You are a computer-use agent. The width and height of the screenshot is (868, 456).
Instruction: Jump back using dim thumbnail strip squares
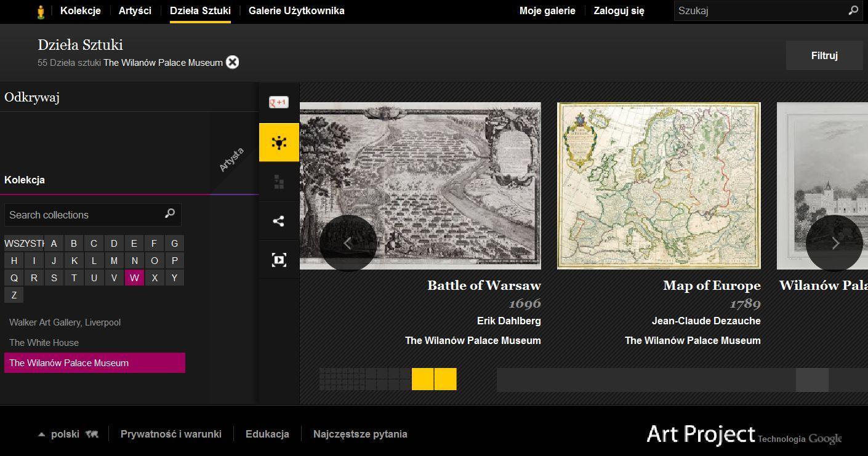point(365,379)
